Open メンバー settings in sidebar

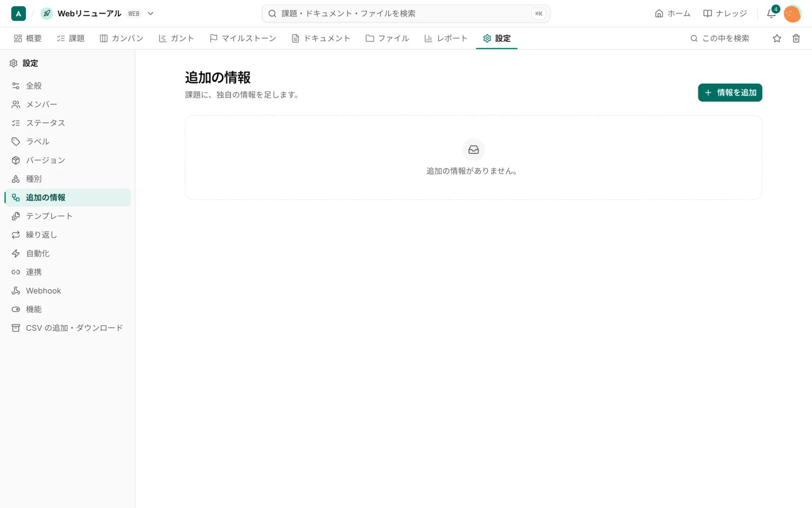pyautogui.click(x=67, y=104)
